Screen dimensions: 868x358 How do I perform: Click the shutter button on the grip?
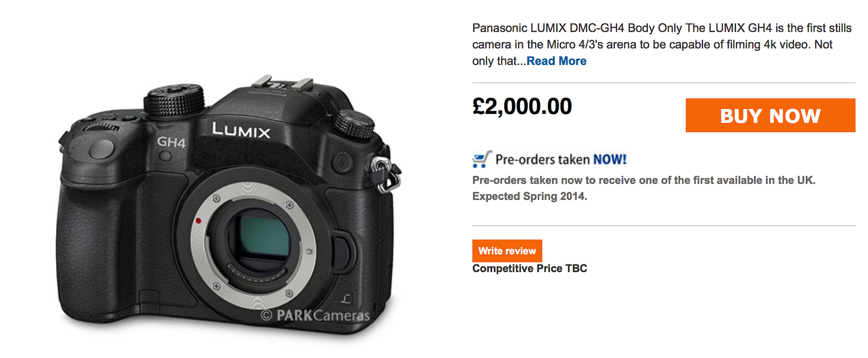click(x=102, y=149)
